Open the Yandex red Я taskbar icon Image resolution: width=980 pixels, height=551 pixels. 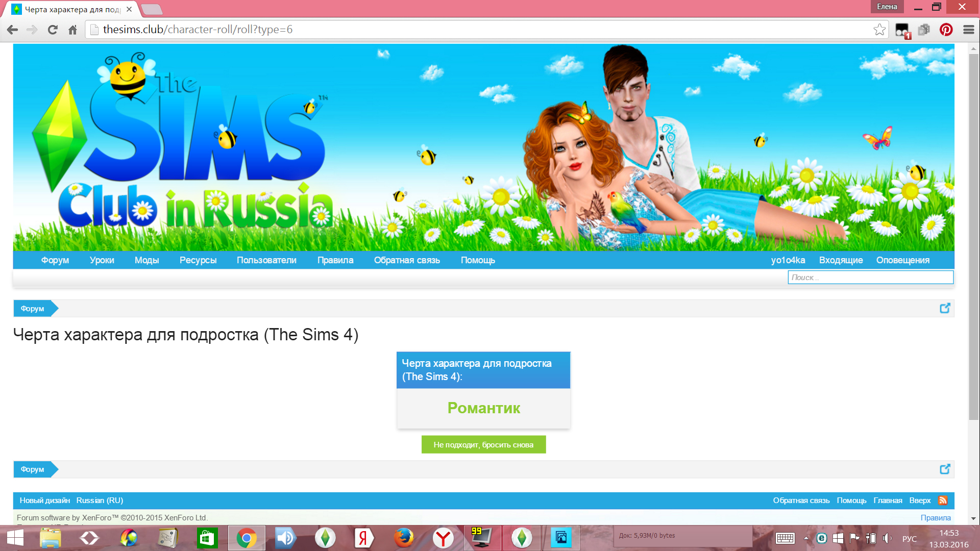pyautogui.click(x=364, y=538)
